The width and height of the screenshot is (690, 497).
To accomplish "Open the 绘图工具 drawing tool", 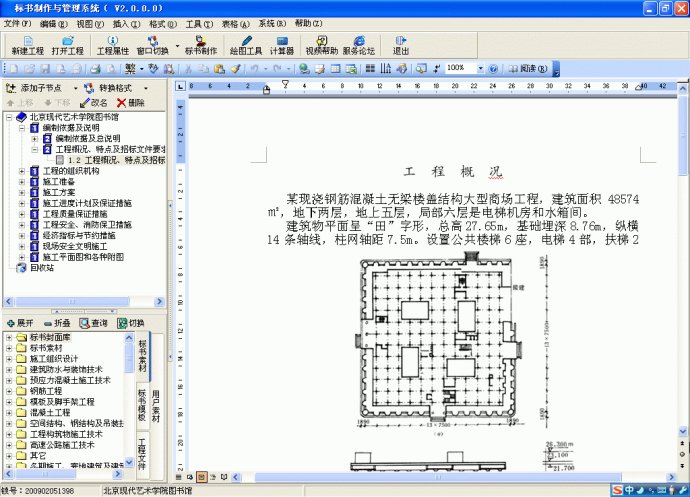I will click(x=246, y=46).
